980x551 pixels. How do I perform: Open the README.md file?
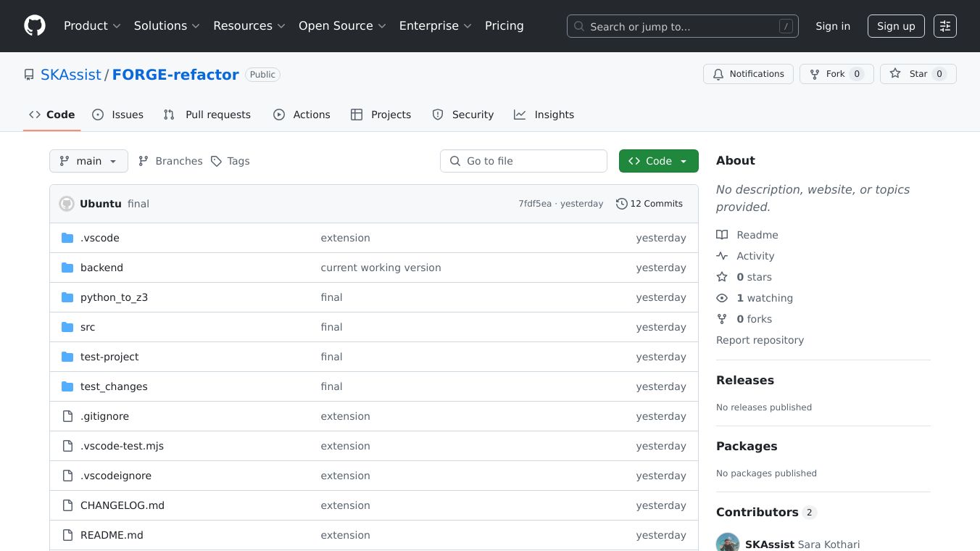112,535
